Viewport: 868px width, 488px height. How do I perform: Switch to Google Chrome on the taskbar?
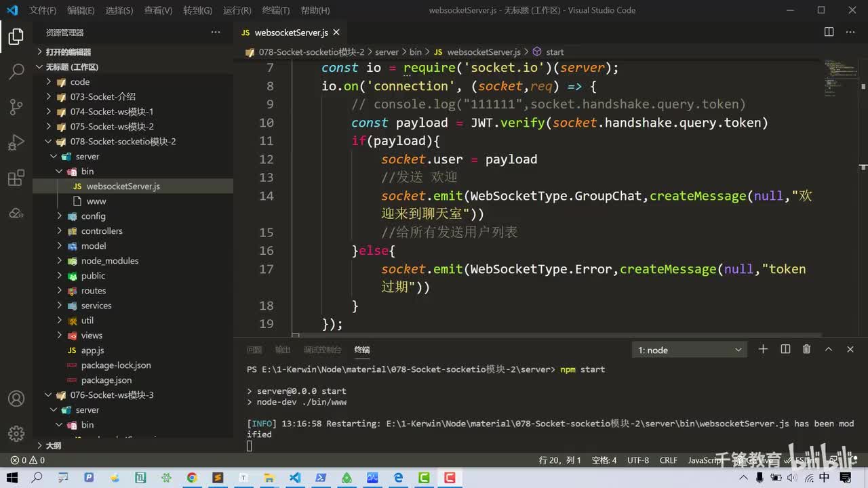[192, 478]
